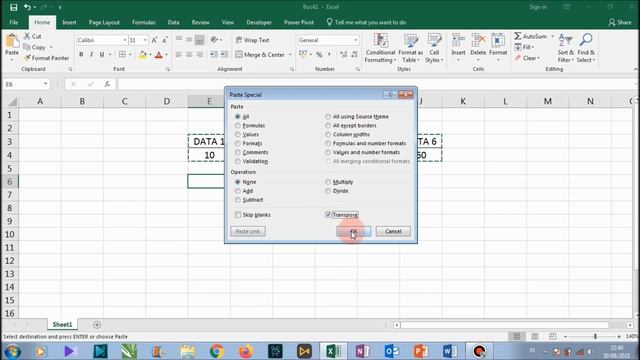
Task: Click OK in Paste Special dialog
Action: click(x=353, y=231)
